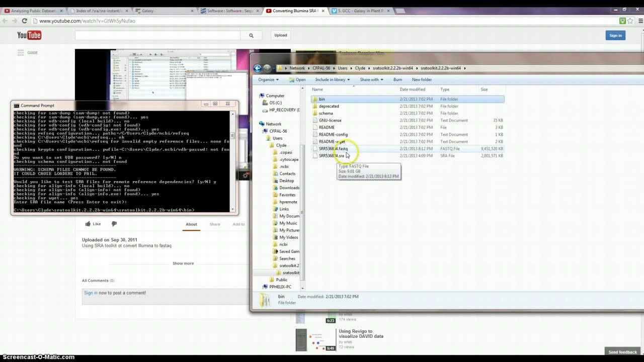
Task: Click the thumbs-up Like icon
Action: [x=88, y=224]
